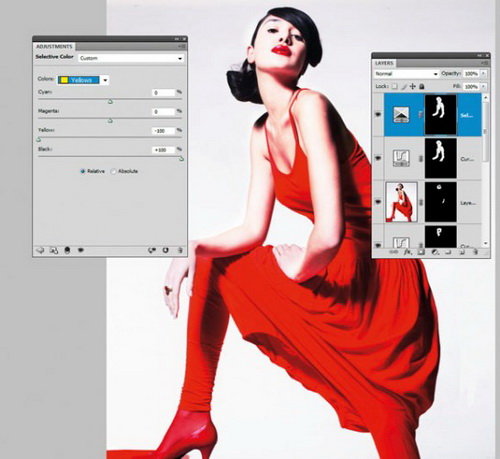
Task: Open the Normal blend mode dropdown
Action: tap(407, 74)
